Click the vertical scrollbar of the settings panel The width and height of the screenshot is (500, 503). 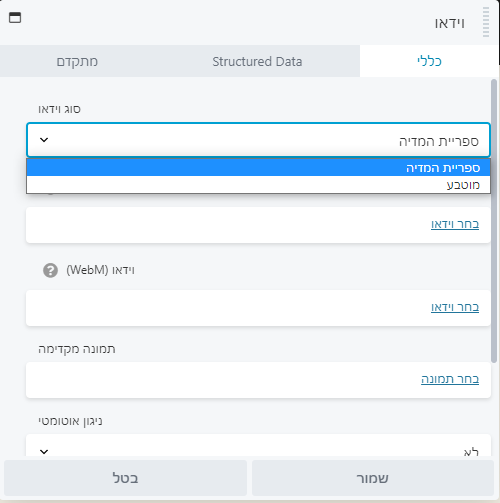(494, 221)
